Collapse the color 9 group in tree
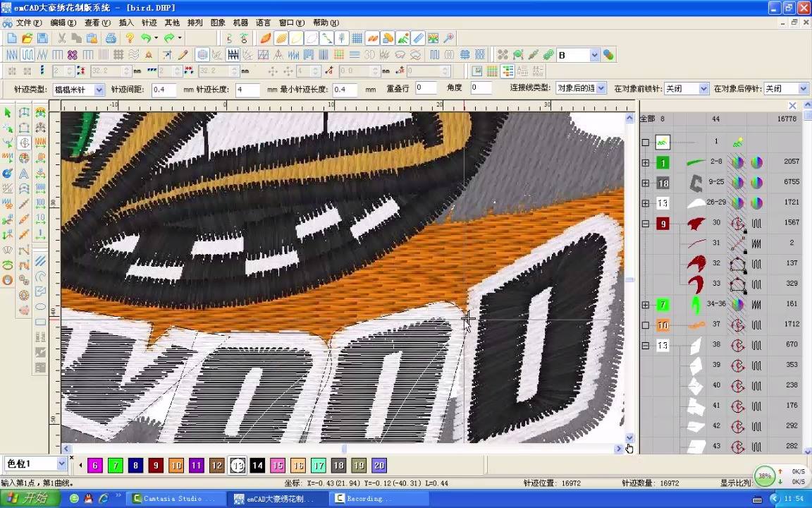812x508 pixels. pos(645,224)
